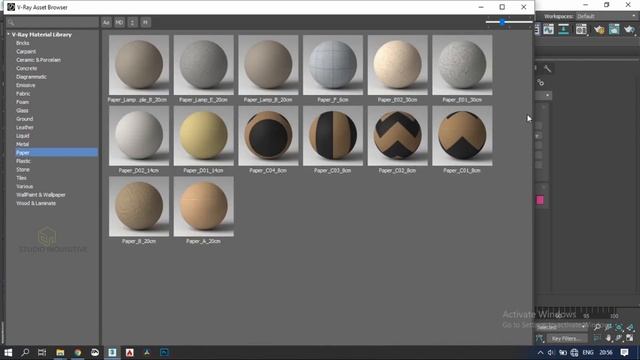Select the Pan View hand tool
640x360 pixels.
pyautogui.click(x=608, y=338)
